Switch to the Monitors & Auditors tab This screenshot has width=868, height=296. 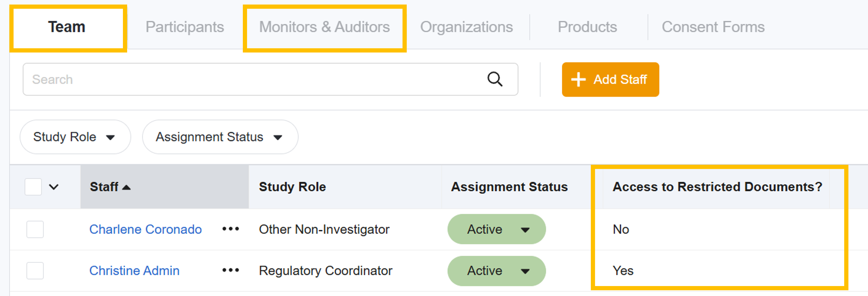(x=324, y=27)
